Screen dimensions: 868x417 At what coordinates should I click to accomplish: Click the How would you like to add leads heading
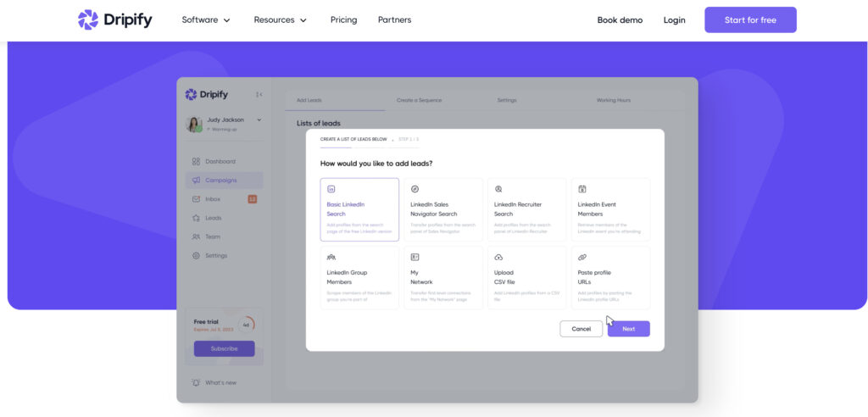coord(376,164)
